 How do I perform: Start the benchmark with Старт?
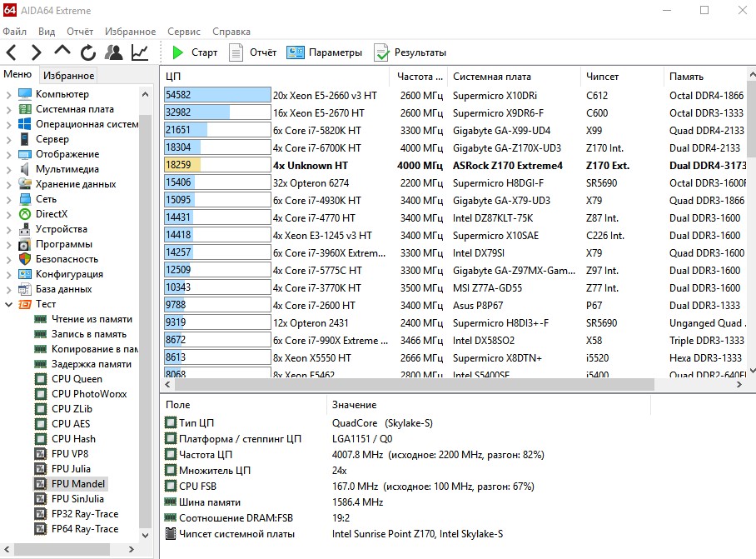195,52
